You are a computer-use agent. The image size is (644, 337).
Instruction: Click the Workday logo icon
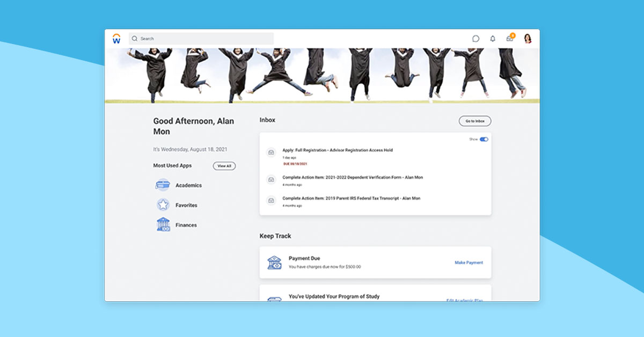116,39
